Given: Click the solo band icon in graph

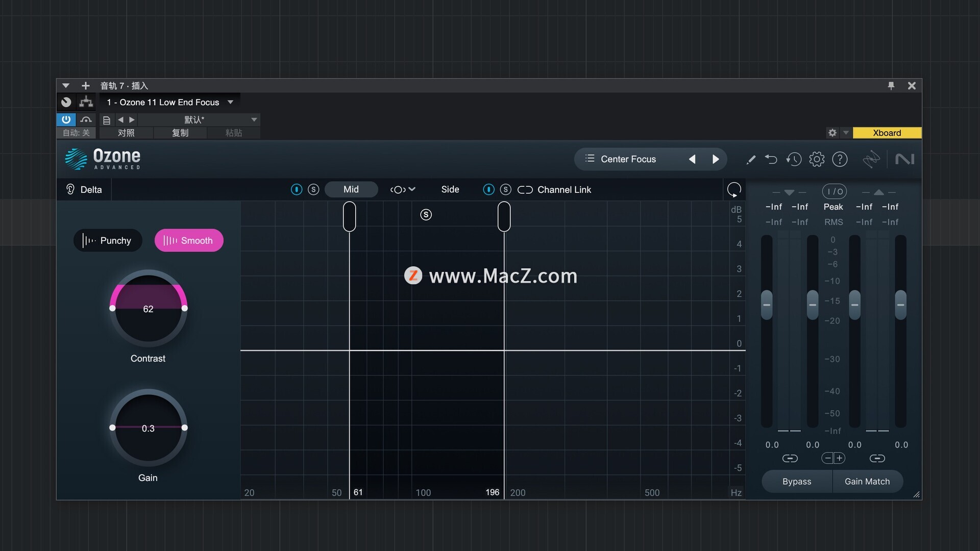Looking at the screenshot, I should (x=426, y=215).
